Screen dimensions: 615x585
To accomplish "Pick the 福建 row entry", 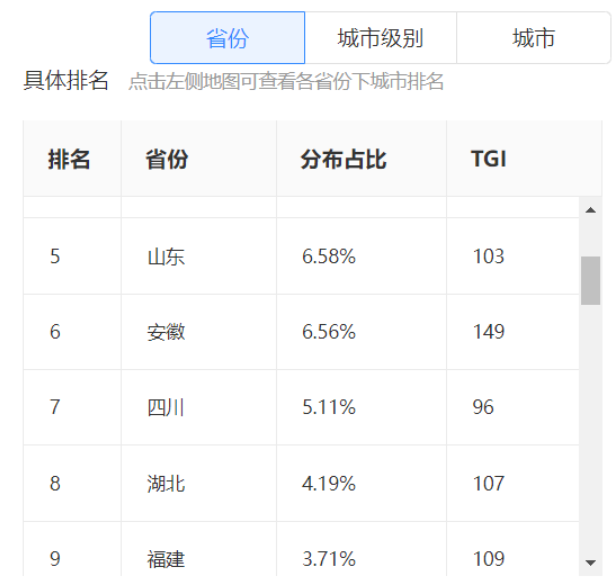I will pyautogui.click(x=166, y=559).
